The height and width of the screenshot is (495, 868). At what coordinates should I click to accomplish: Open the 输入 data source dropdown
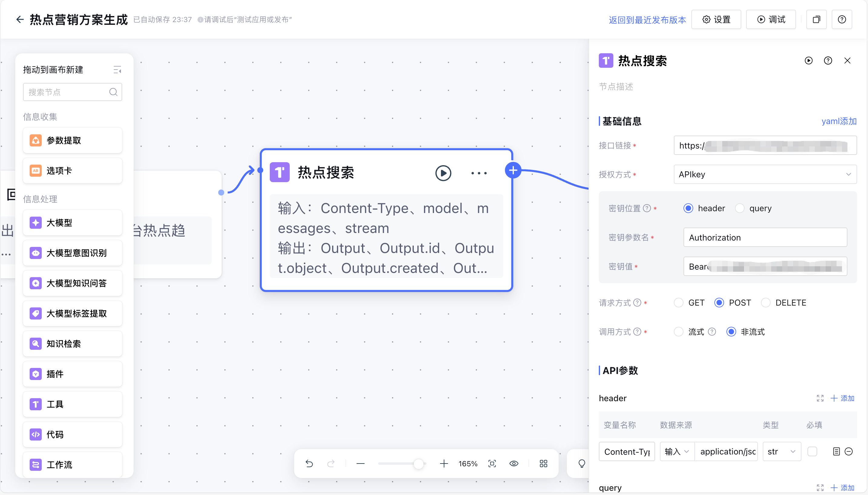coord(677,451)
